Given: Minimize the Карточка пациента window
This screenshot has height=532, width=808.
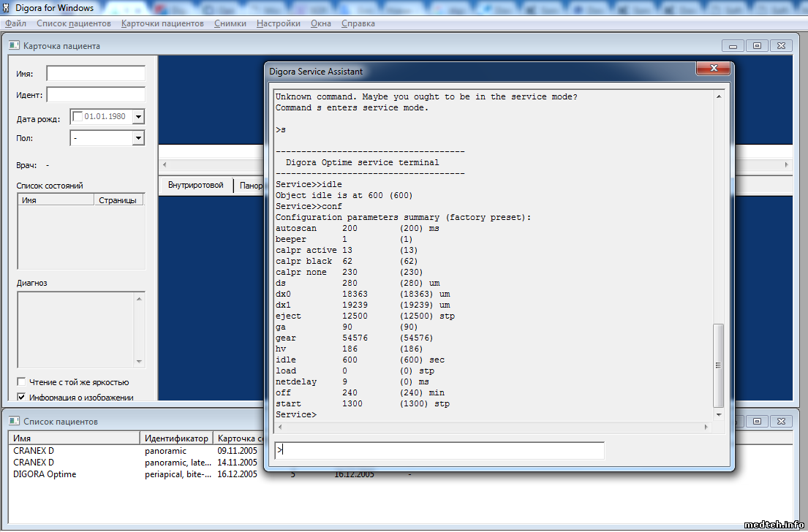Looking at the screenshot, I should coord(733,45).
